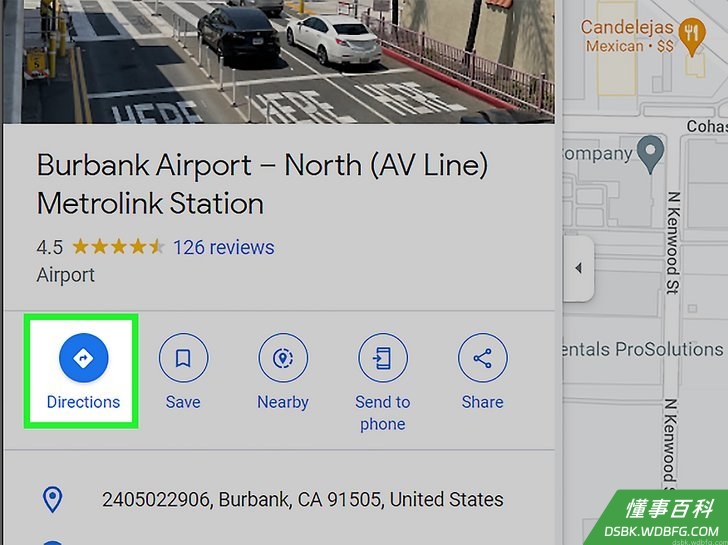Click the N Kenwood St map label
Screen dimensions: 728x545
(673, 243)
